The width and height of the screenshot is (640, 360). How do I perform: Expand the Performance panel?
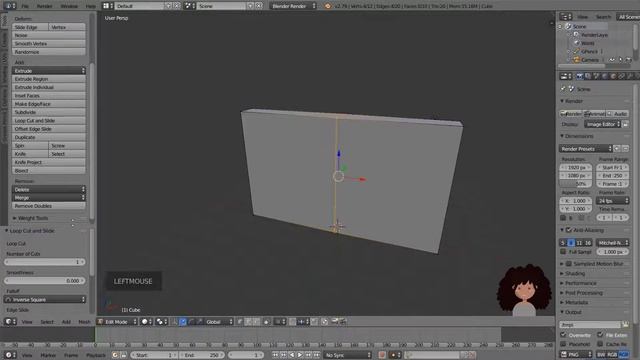(580, 283)
